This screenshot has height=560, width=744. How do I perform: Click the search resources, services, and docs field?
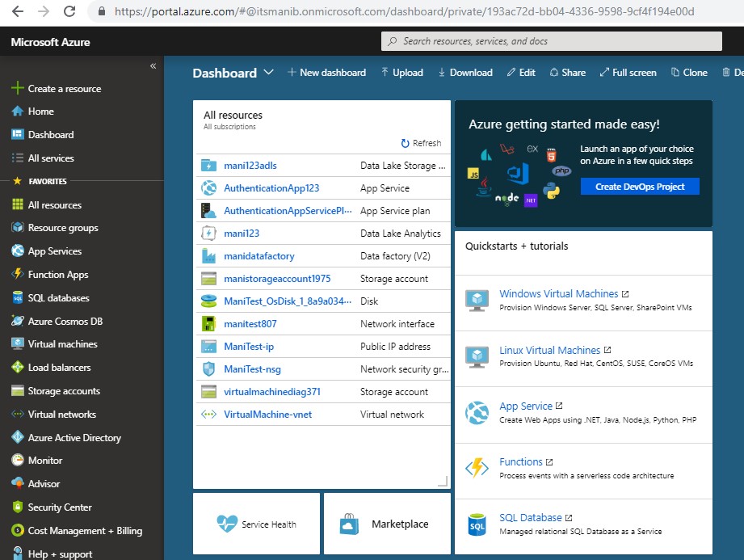(x=552, y=41)
